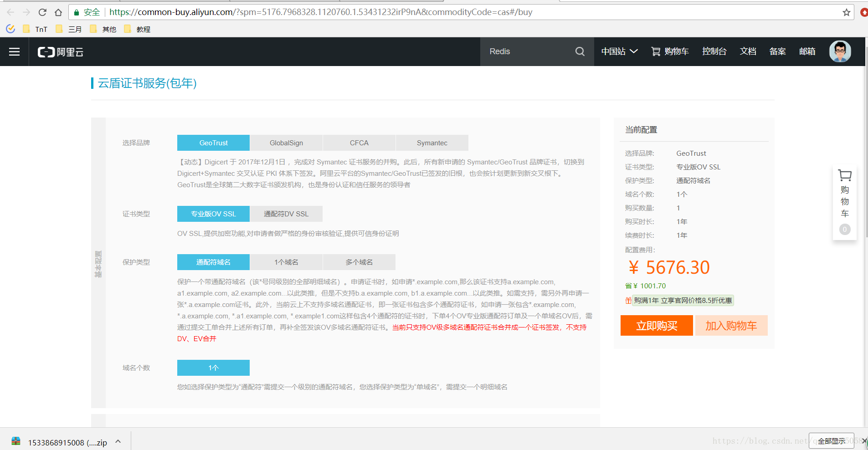Open the hamburger navigation menu
Screen dimensions: 868x450
coord(15,51)
